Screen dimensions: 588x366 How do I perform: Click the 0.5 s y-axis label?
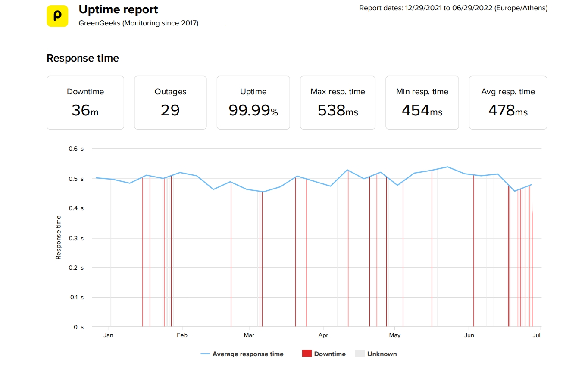click(77, 179)
